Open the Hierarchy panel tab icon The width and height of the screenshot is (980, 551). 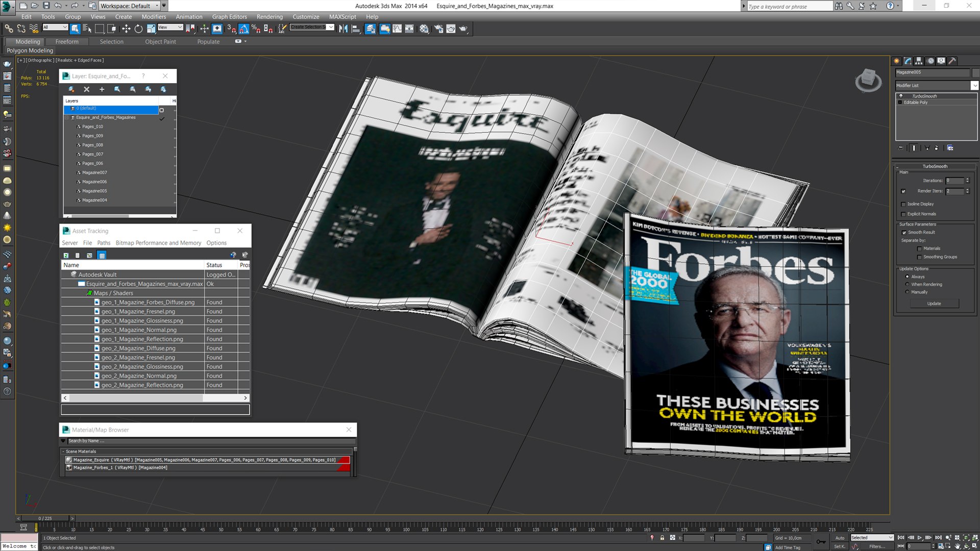919,61
